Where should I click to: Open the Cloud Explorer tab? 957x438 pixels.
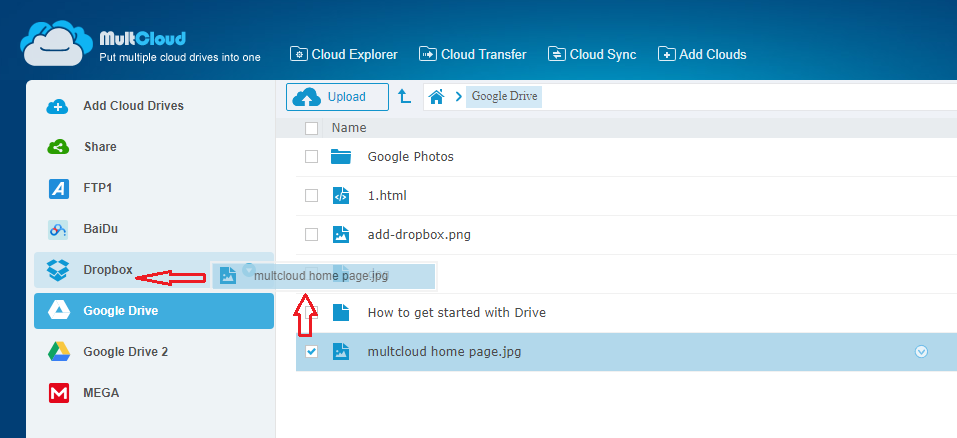[x=343, y=54]
